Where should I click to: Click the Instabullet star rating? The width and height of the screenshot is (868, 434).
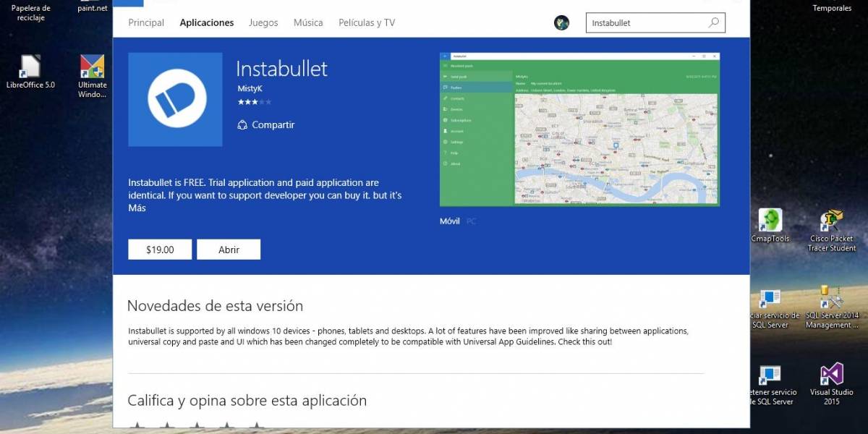[x=255, y=102]
